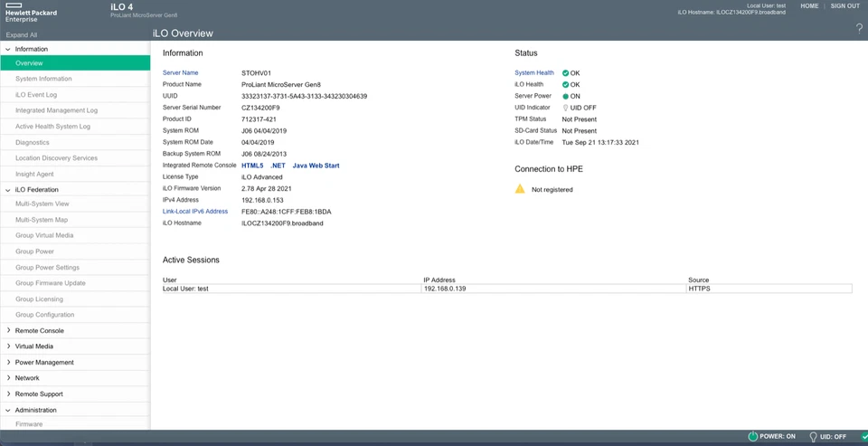Click Expand All in the sidebar
868x446 pixels.
(x=22, y=35)
